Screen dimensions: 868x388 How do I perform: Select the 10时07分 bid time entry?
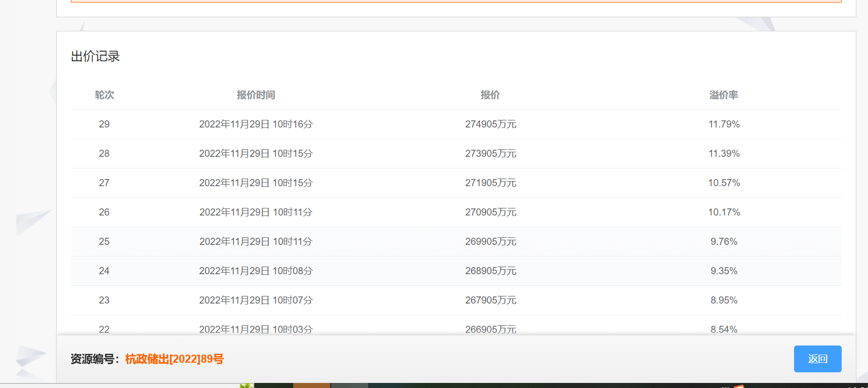pyautogui.click(x=256, y=300)
